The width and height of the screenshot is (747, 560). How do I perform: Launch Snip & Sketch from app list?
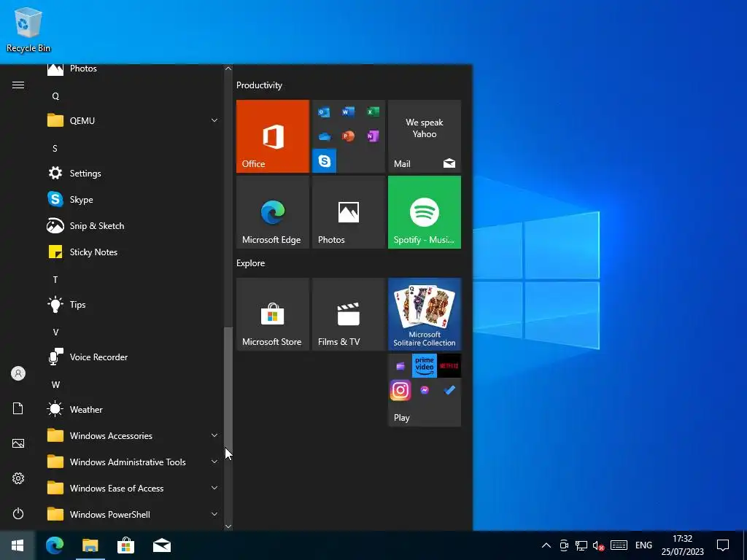pos(133,226)
